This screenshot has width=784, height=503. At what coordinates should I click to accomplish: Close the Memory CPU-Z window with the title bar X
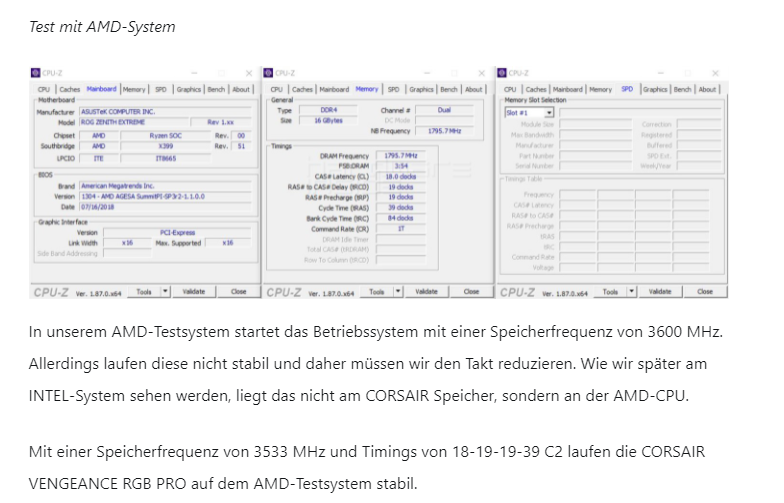click(x=482, y=74)
